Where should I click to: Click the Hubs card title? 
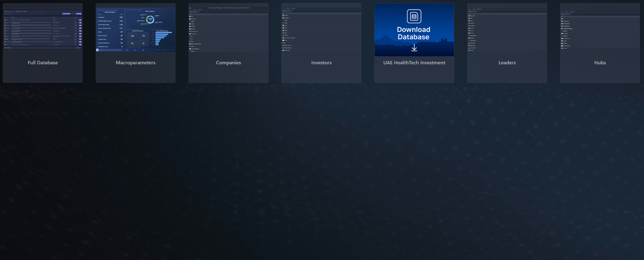point(600,63)
